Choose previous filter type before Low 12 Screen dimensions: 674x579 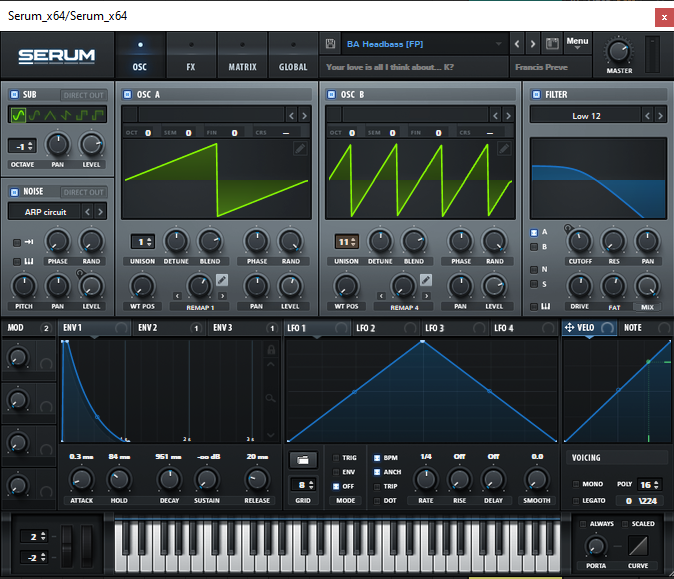(x=648, y=115)
